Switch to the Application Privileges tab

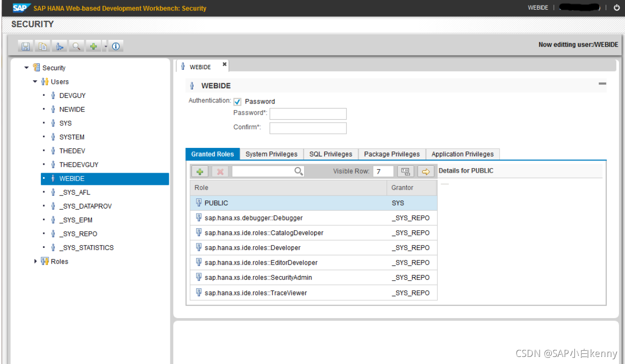pos(463,154)
